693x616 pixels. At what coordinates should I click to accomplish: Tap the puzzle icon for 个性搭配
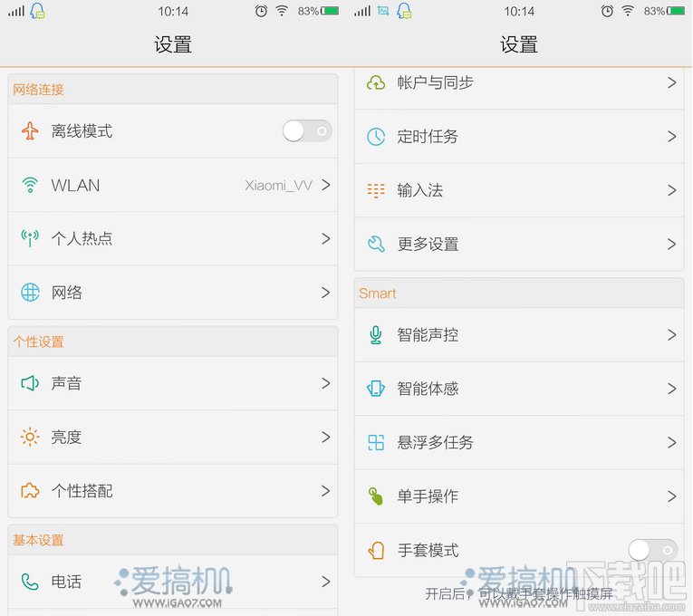[30, 491]
